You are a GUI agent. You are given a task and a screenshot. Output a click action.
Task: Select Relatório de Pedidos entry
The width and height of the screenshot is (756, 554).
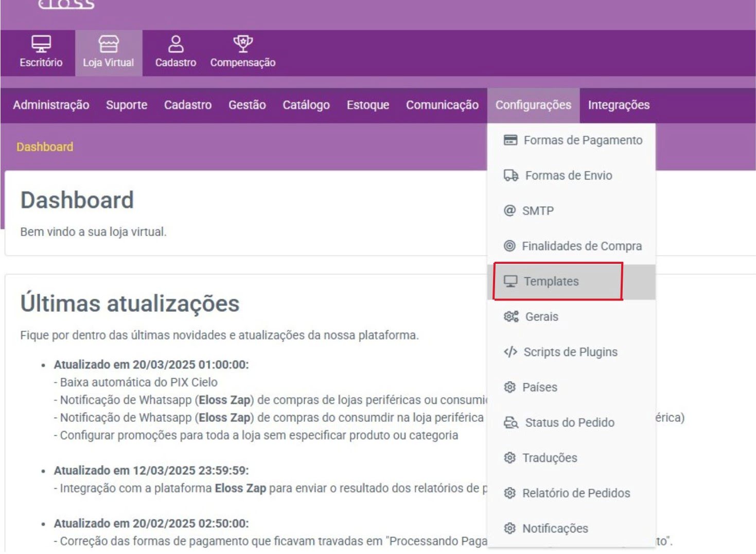point(571,493)
